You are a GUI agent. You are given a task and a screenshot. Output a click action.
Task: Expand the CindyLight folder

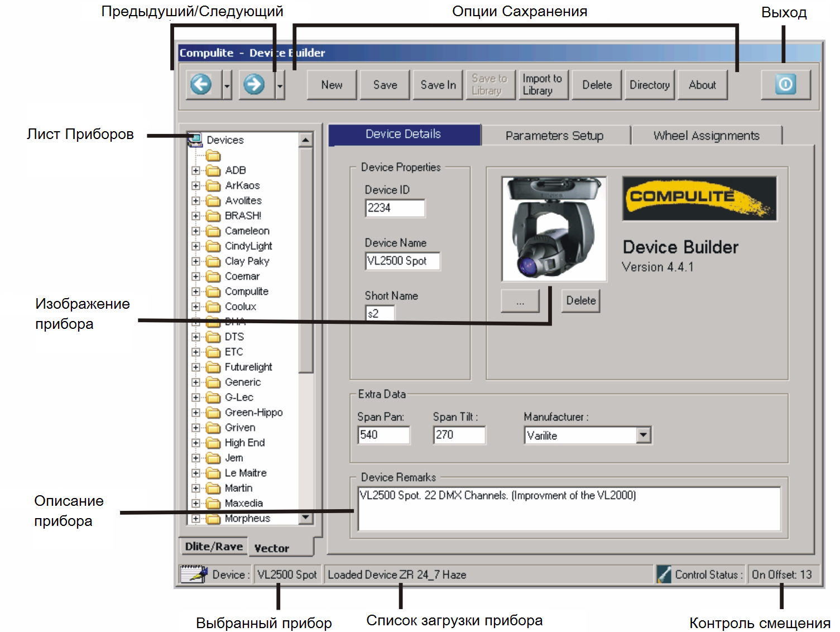click(x=196, y=246)
